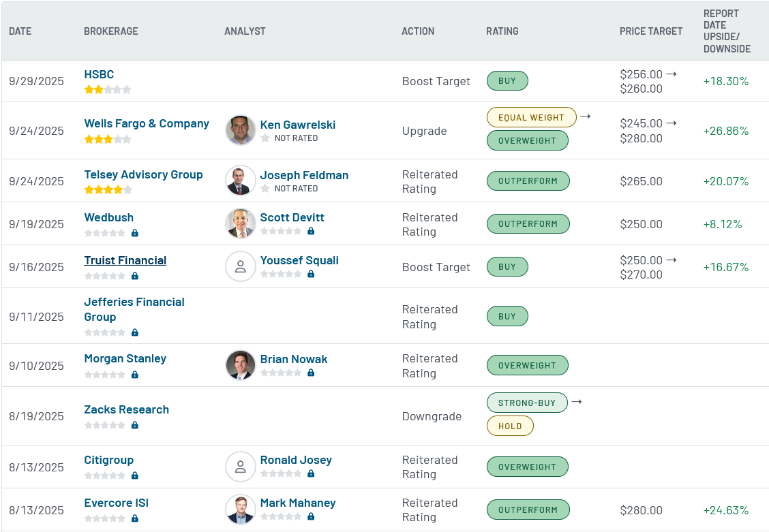Sort by the BROKERAGE column header
The height and width of the screenshot is (532, 769).
point(111,31)
